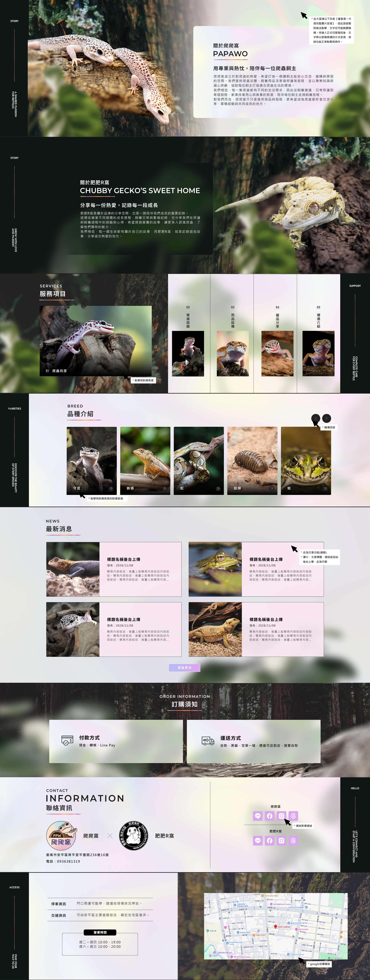Click the 交通資訊 label
This screenshot has height=980, width=370.
[x=59, y=915]
